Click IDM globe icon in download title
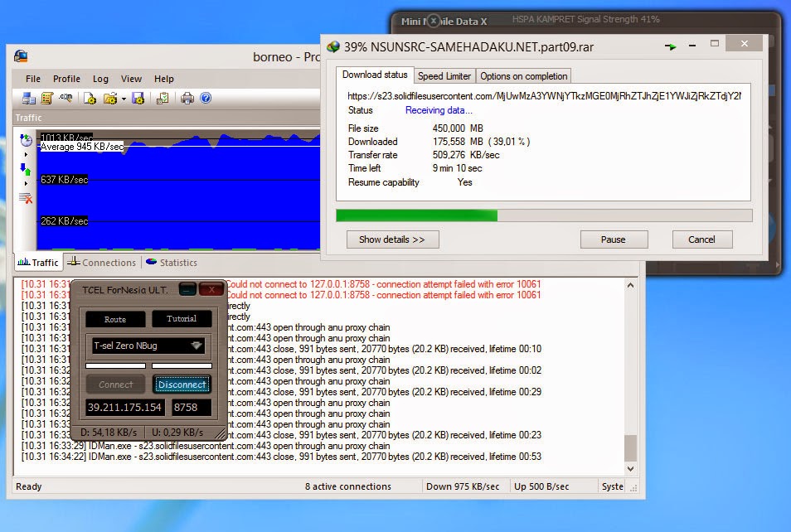The width and height of the screenshot is (791, 532). 333,47
